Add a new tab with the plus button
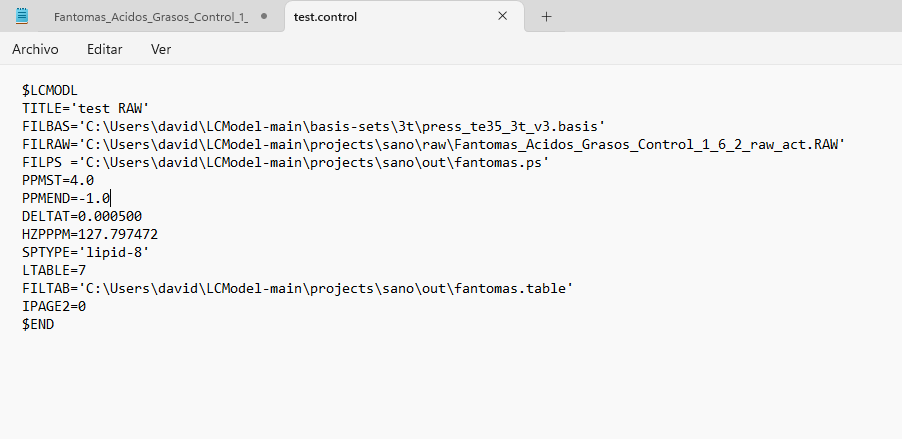This screenshot has height=439, width=902. pyautogui.click(x=546, y=17)
